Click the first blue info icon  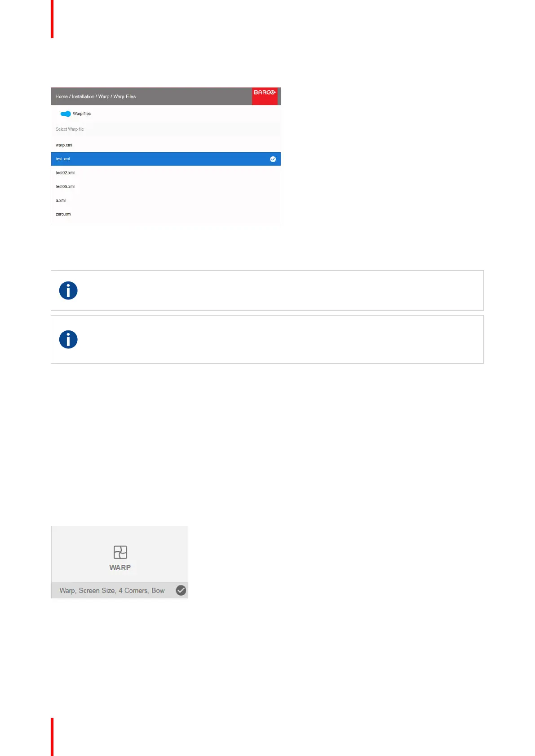click(x=68, y=290)
